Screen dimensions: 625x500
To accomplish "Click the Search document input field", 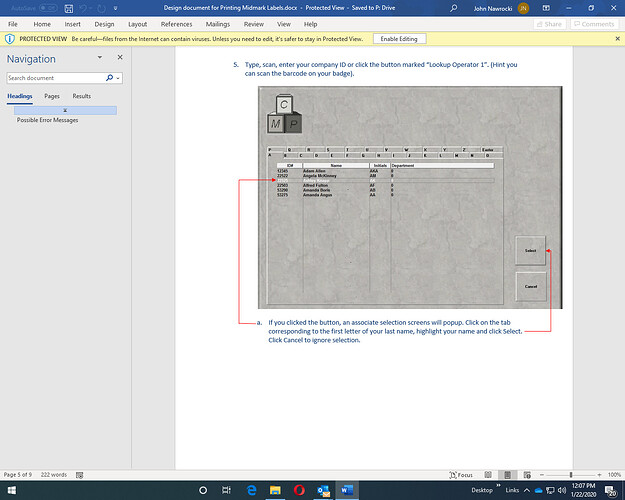I will pyautogui.click(x=55, y=77).
